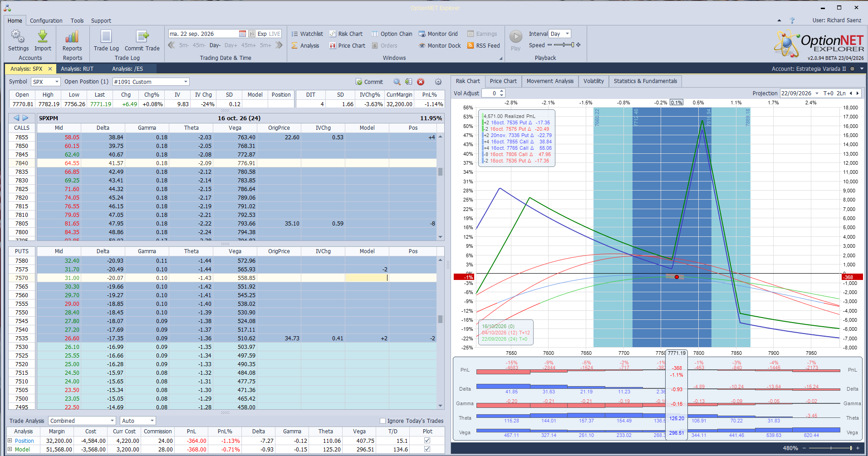The height and width of the screenshot is (456, 868).
Task: Jump back one day with Day- button
Action: [215, 45]
